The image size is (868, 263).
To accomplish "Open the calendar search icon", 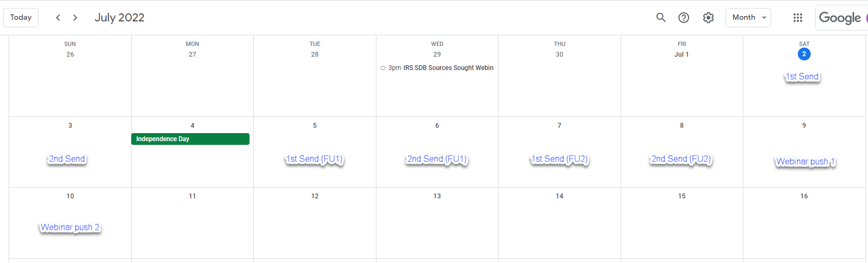I will [661, 18].
